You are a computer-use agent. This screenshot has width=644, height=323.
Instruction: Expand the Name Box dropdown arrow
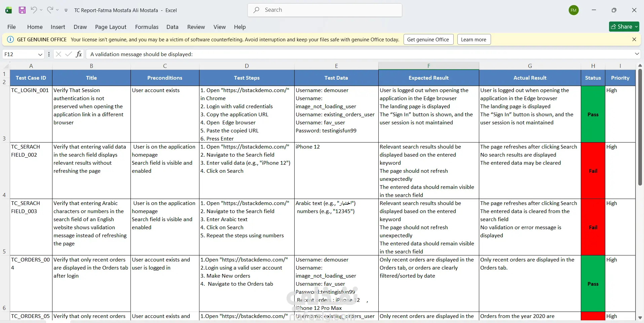[40, 54]
